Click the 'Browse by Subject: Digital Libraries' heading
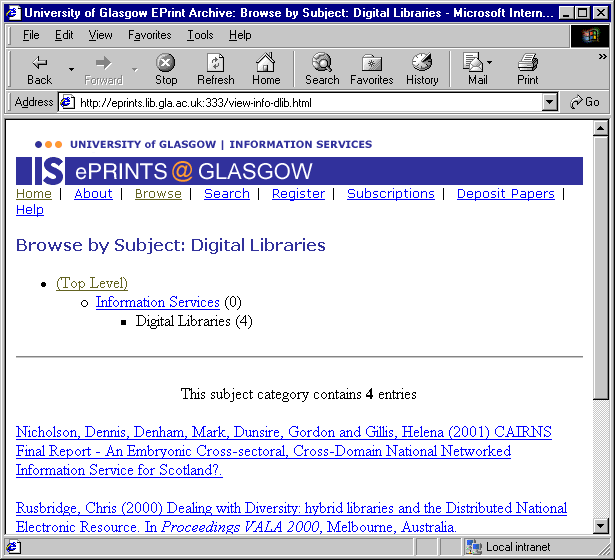Viewport: 615px width, 560px height. [x=171, y=245]
